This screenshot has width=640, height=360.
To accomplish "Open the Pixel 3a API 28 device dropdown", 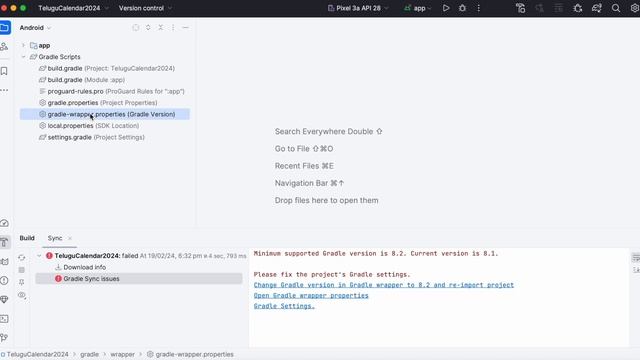I will click(x=358, y=8).
